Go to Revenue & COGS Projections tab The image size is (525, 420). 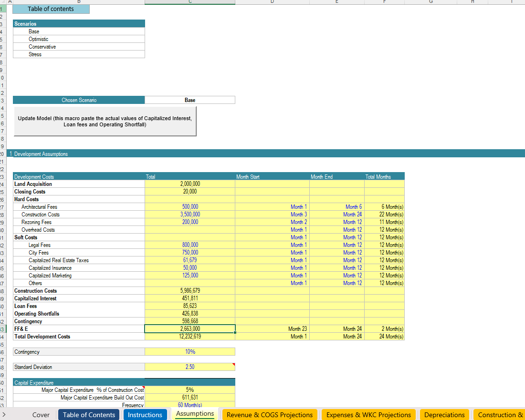tap(269, 415)
